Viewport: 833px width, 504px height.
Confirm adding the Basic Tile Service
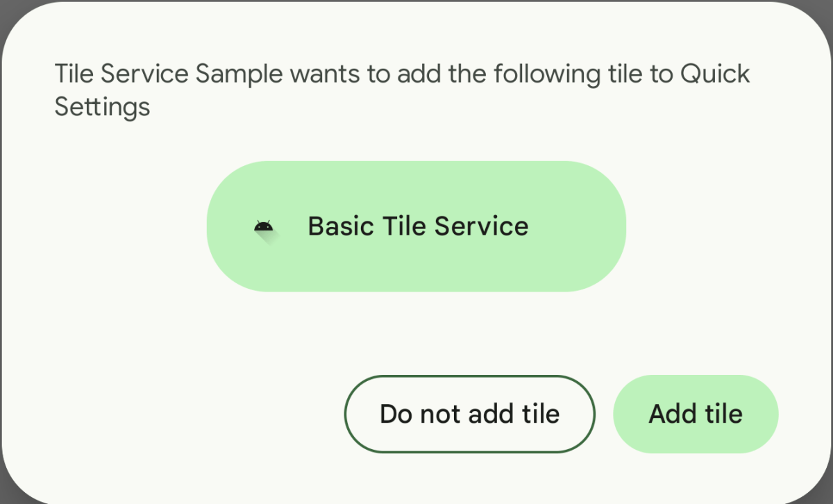[695, 414]
